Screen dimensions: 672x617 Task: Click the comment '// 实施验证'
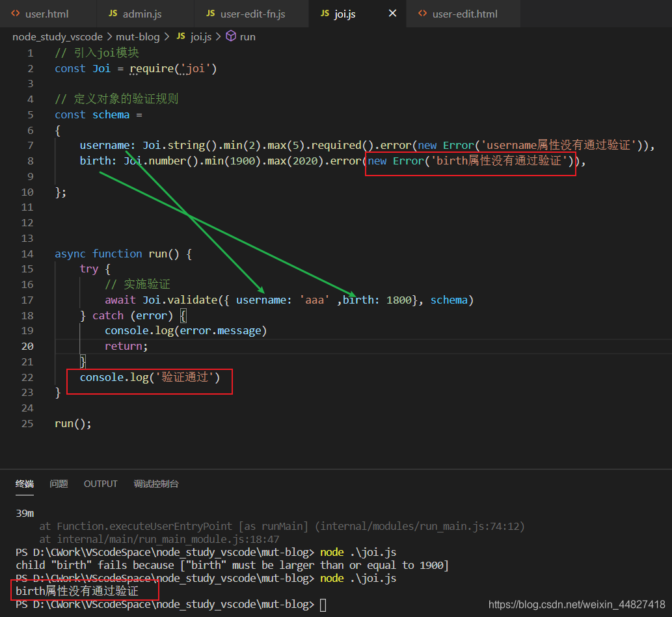pos(137,284)
